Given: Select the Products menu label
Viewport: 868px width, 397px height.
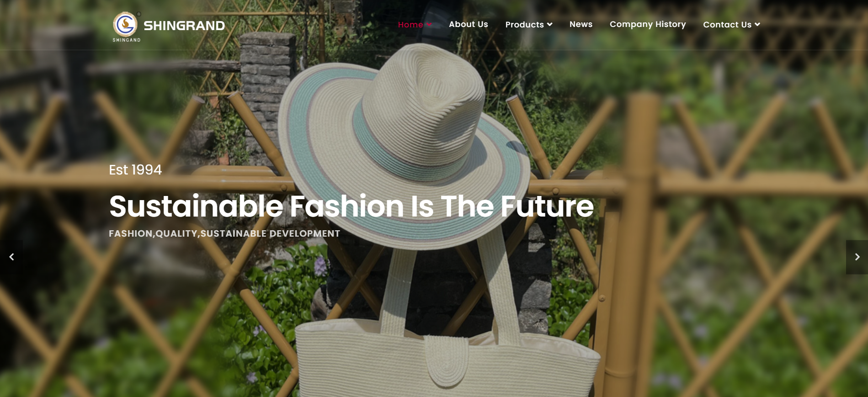Looking at the screenshot, I should [524, 25].
